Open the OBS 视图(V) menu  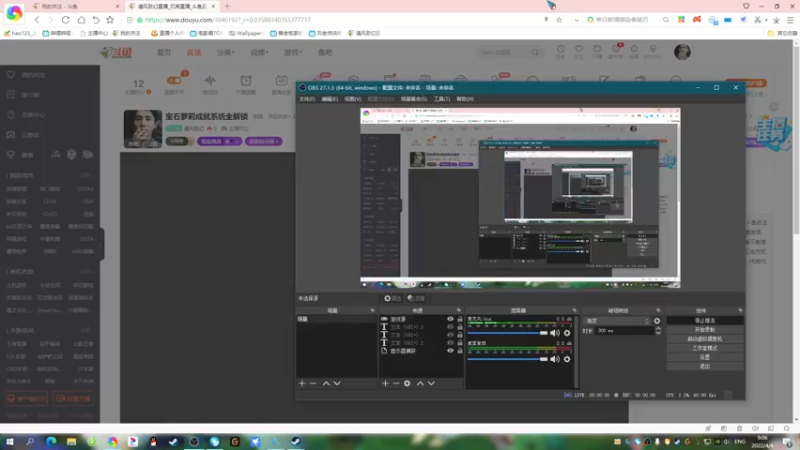[353, 99]
